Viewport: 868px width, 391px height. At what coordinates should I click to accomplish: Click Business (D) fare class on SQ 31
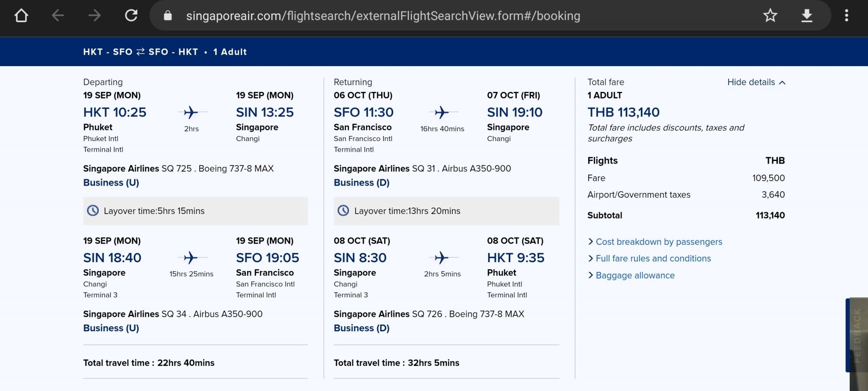click(362, 183)
